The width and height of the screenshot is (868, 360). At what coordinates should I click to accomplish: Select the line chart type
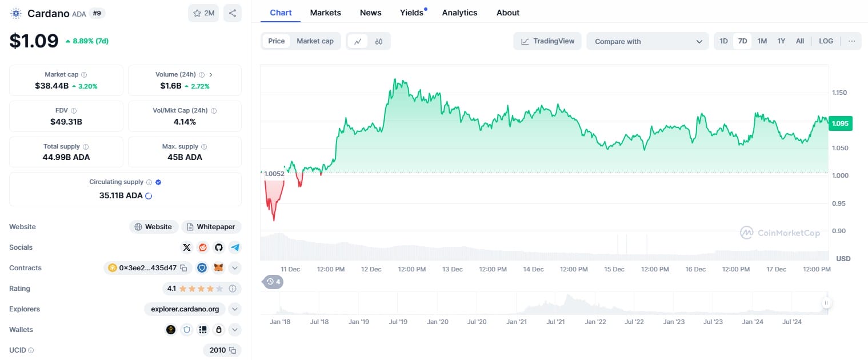[358, 41]
